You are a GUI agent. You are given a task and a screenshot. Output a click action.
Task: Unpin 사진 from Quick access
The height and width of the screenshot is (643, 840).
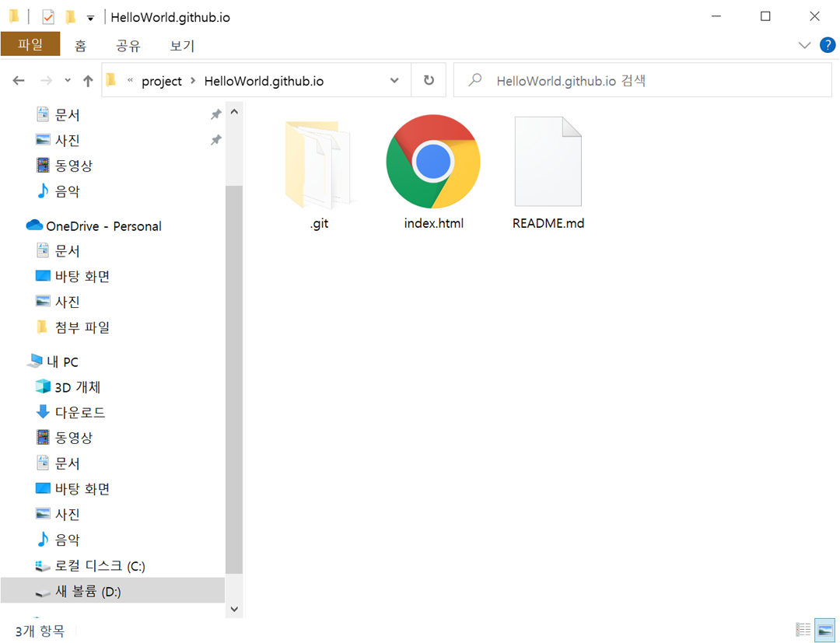tap(215, 140)
